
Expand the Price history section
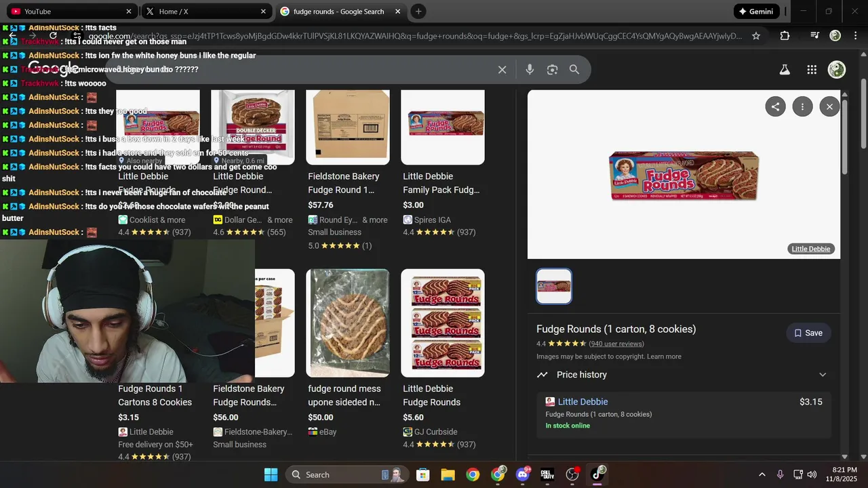684,375
